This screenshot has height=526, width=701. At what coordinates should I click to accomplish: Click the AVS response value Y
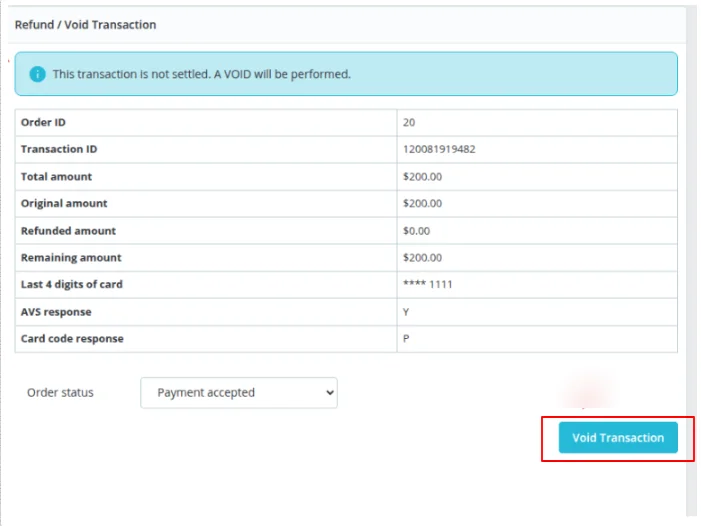tap(405, 312)
